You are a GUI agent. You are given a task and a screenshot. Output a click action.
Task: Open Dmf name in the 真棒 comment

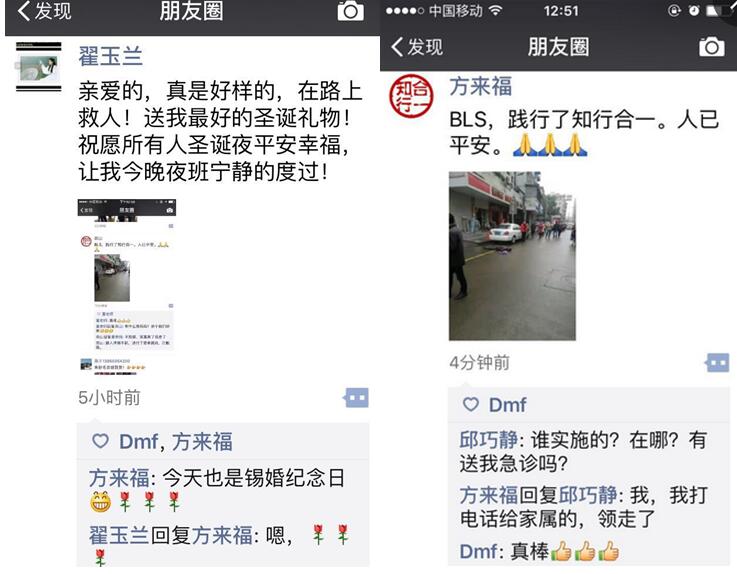(478, 551)
